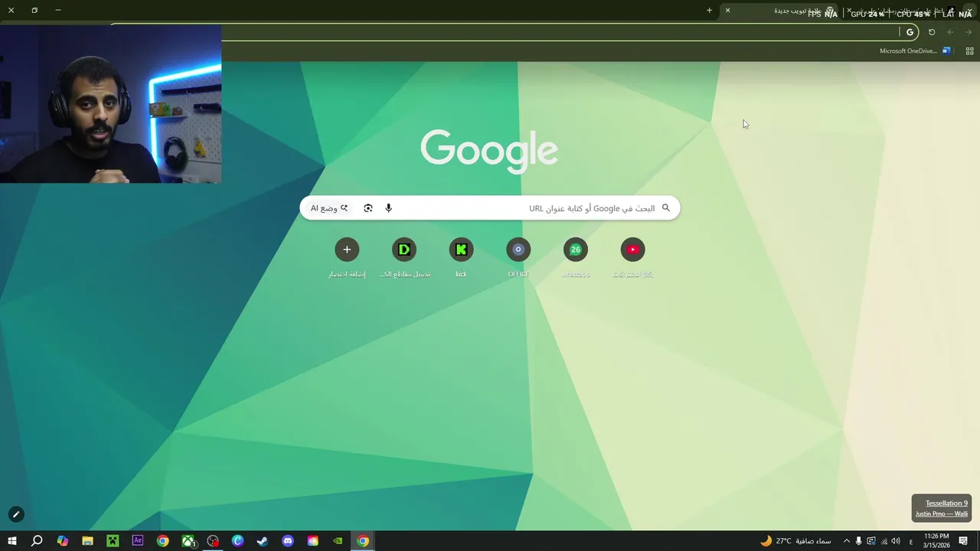The width and height of the screenshot is (980, 551).
Task: Open the weather widget showing 27°C
Action: (x=795, y=541)
